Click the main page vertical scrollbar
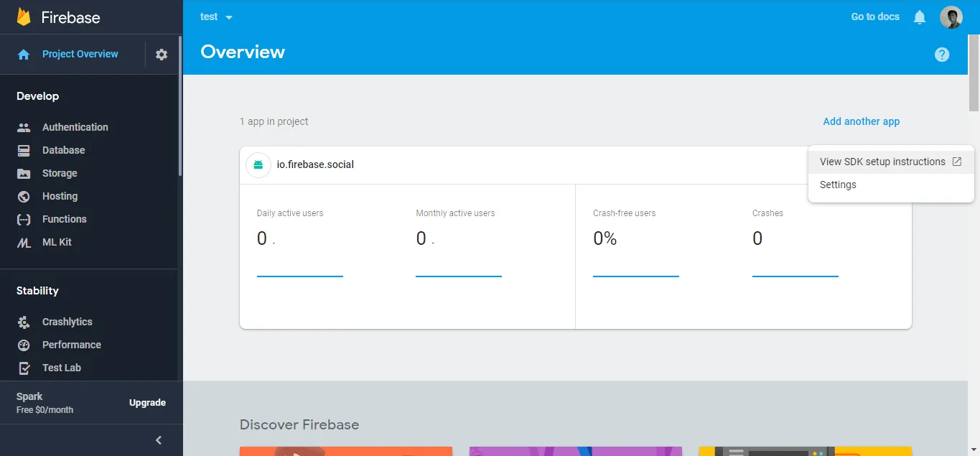 [x=974, y=72]
